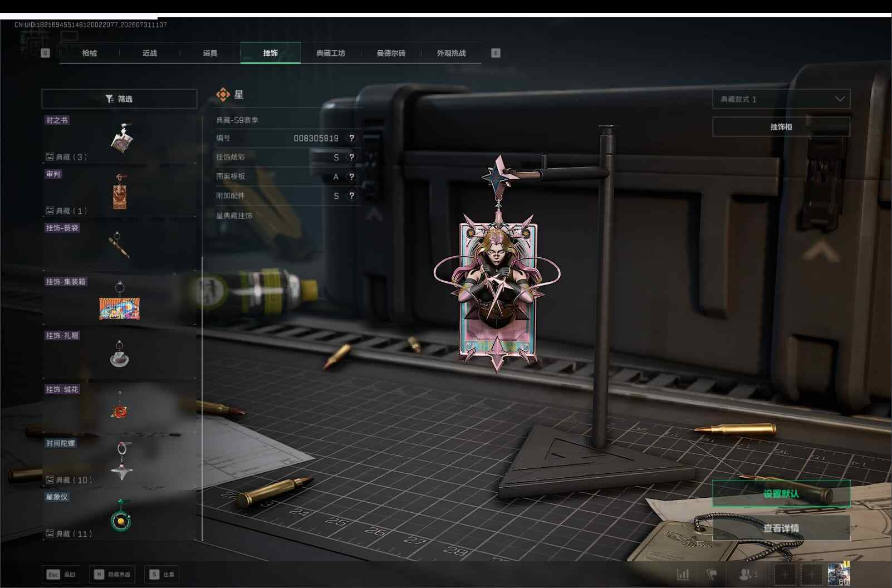Click the Q previous-tab key icon
This screenshot has width=892, height=588.
coord(46,53)
